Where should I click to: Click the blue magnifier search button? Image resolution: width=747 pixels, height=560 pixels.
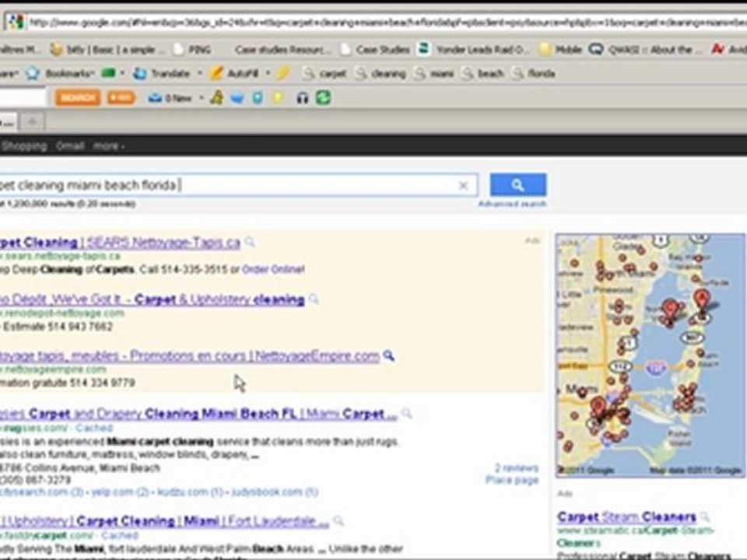point(518,185)
